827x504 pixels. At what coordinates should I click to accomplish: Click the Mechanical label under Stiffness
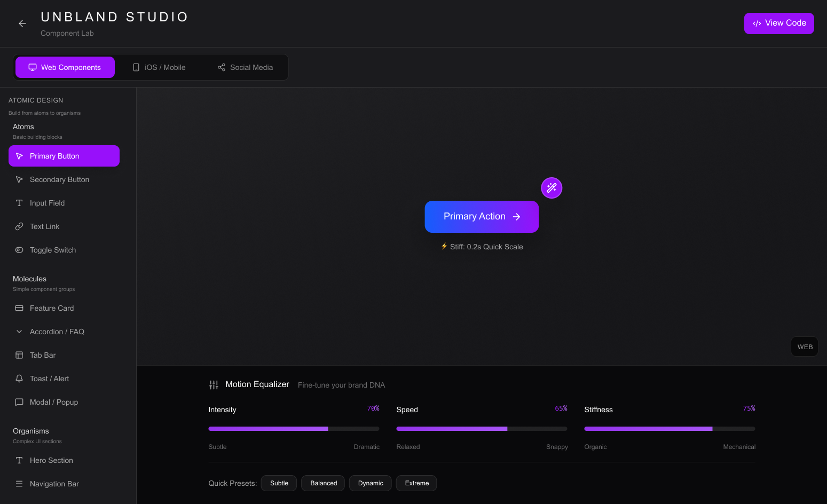[x=739, y=447]
